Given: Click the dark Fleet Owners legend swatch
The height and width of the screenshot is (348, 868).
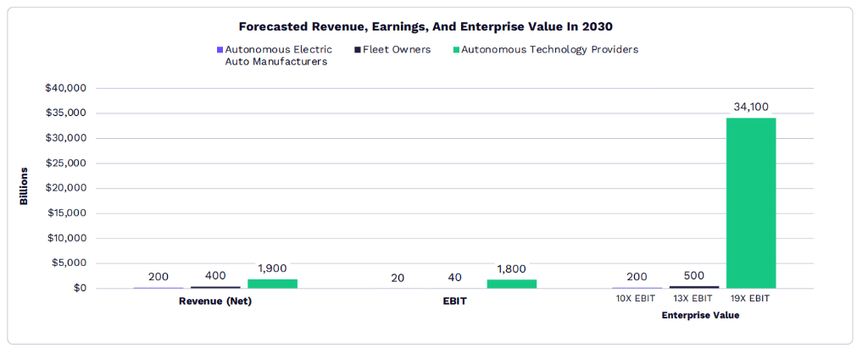Looking at the screenshot, I should click(358, 50).
